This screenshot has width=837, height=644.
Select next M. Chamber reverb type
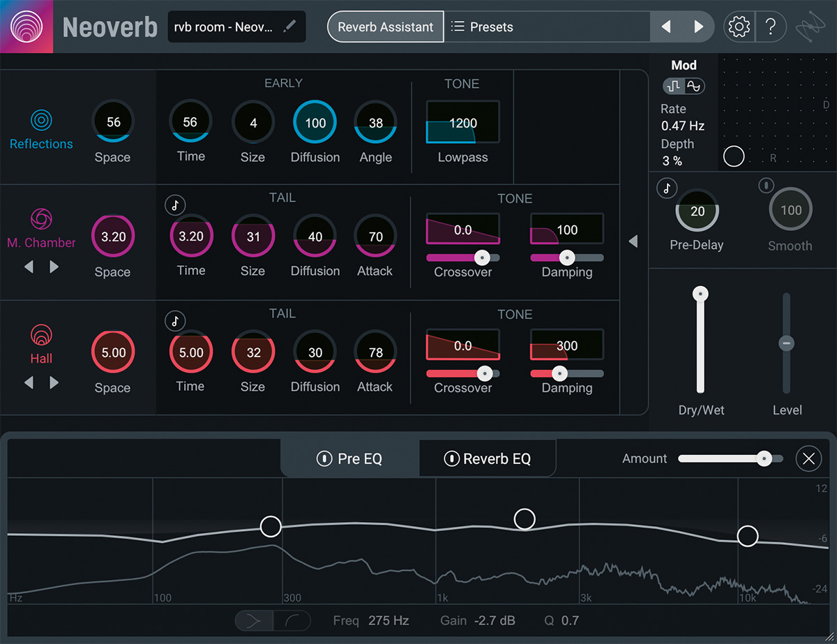pos(54,267)
